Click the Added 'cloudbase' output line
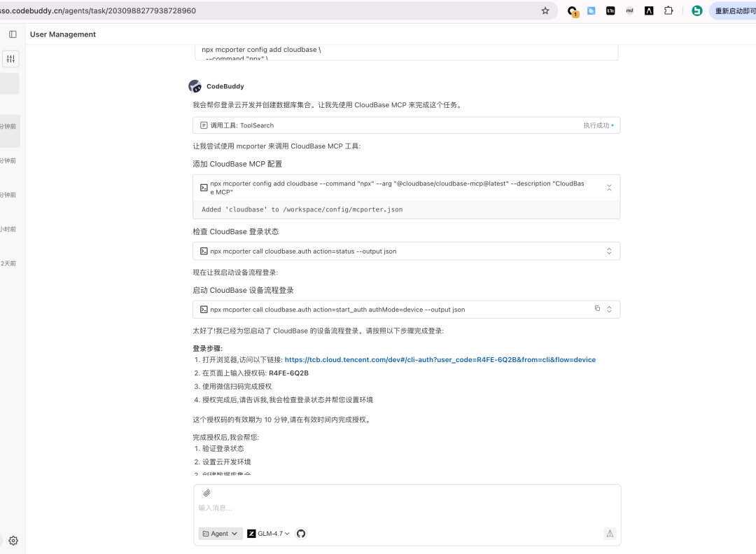The image size is (756, 554). click(302, 209)
